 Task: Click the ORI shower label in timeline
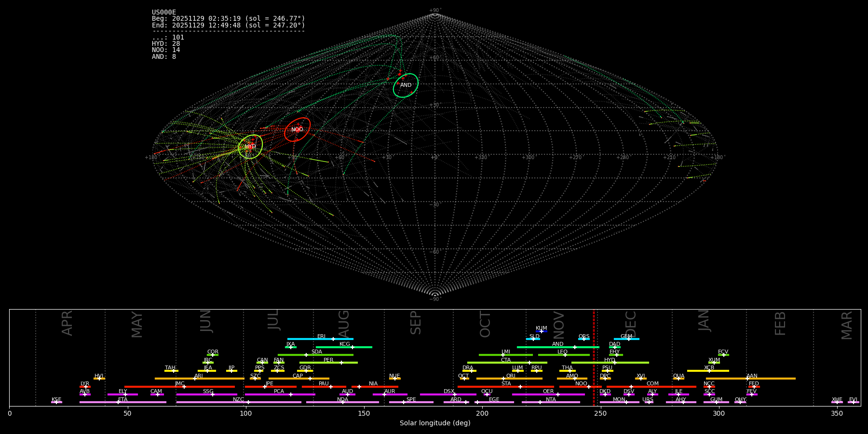pos(511,376)
